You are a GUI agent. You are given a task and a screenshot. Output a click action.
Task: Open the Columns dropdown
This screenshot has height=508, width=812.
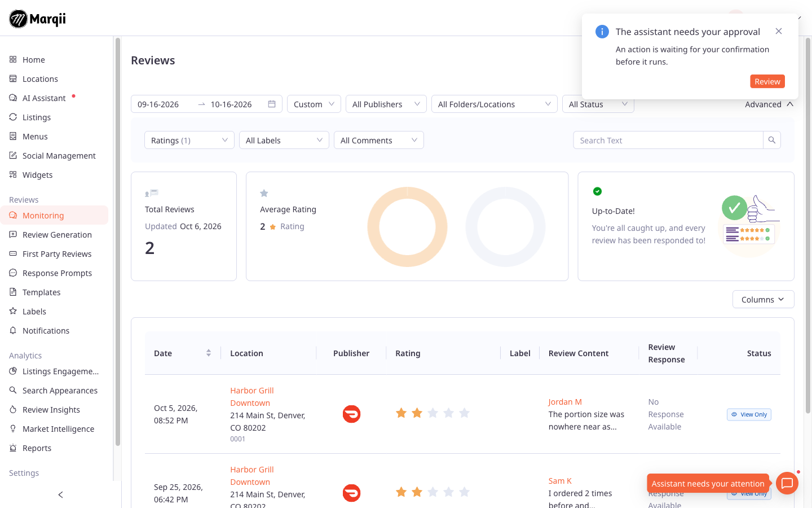click(x=763, y=299)
